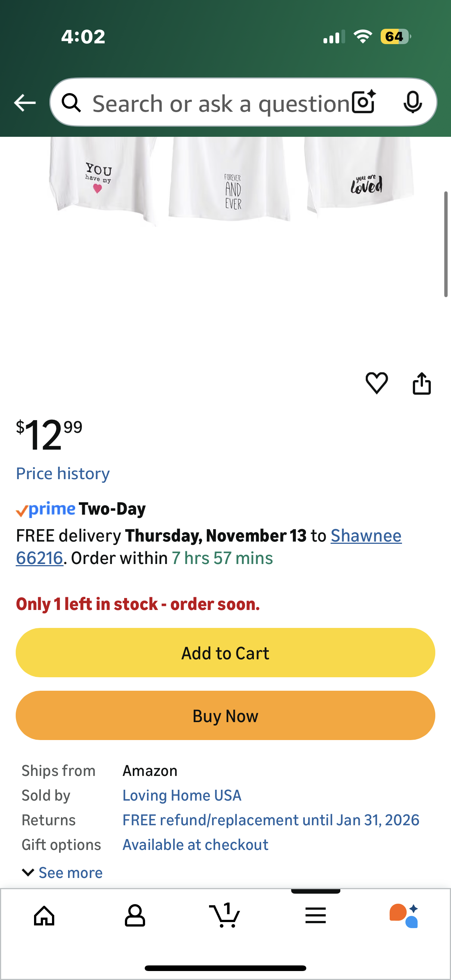Open the Price history link

(x=63, y=473)
